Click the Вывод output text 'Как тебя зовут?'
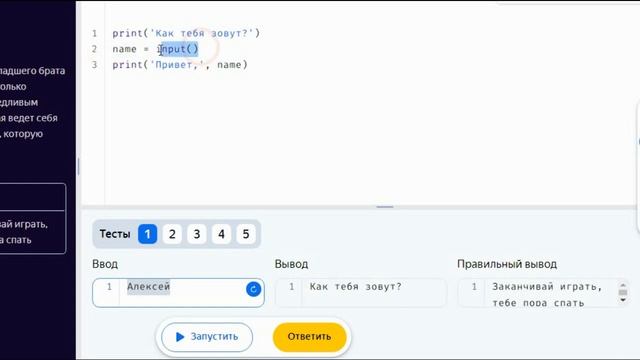The width and height of the screenshot is (640, 360). tap(356, 287)
